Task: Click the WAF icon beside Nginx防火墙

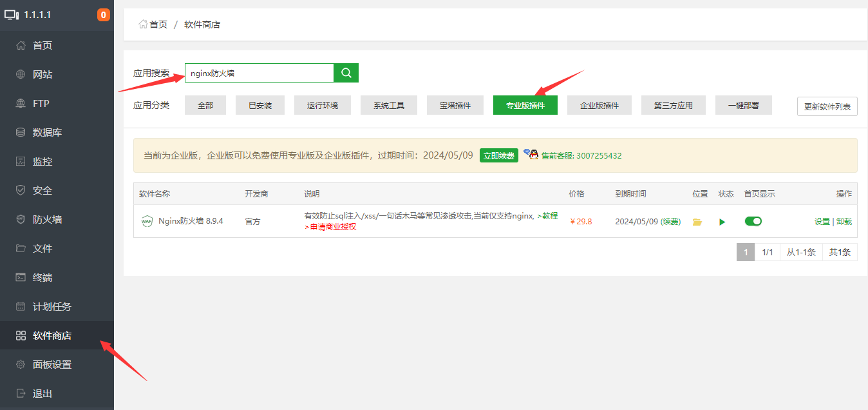Action: 146,220
